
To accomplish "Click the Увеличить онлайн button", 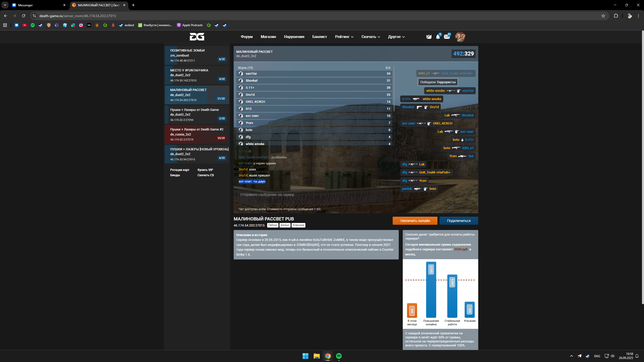I will pyautogui.click(x=415, y=221).
